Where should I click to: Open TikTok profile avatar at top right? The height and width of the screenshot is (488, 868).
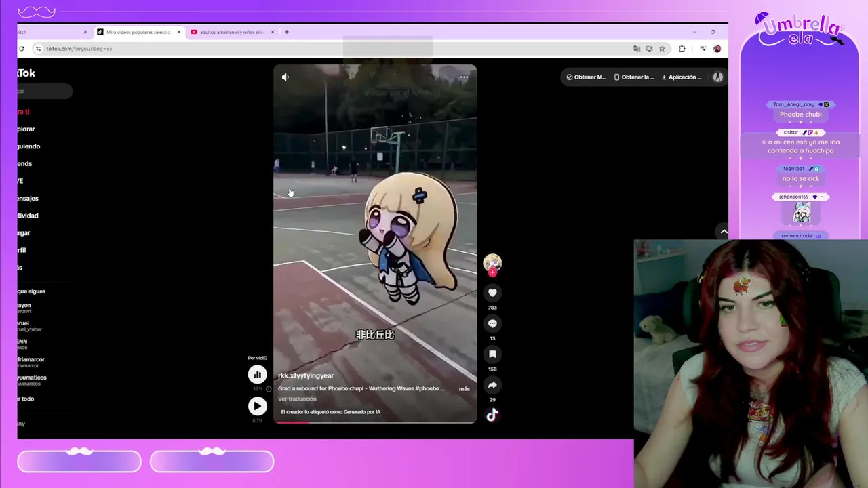click(717, 77)
